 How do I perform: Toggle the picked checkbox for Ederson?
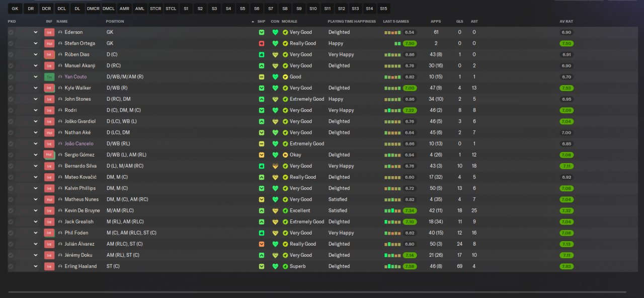click(x=11, y=32)
